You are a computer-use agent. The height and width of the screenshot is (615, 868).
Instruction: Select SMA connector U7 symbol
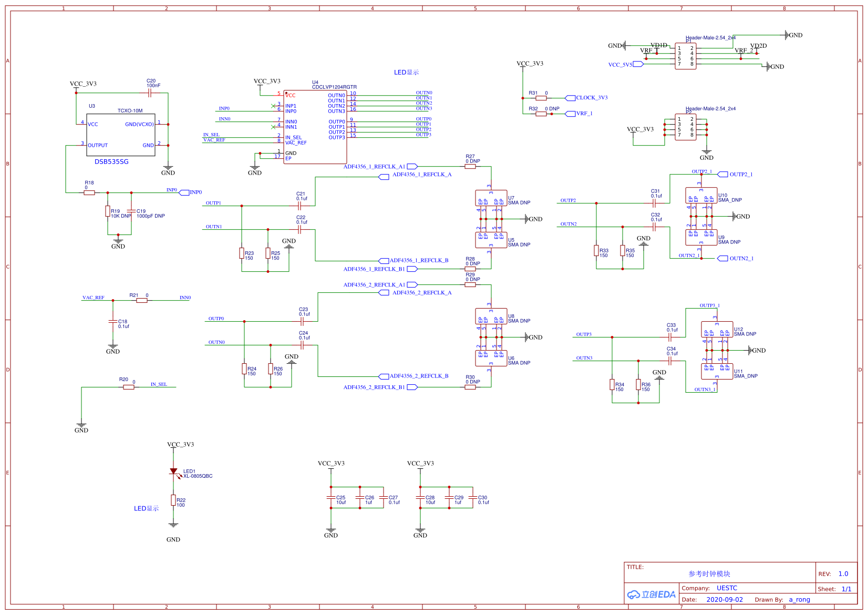coord(491,198)
